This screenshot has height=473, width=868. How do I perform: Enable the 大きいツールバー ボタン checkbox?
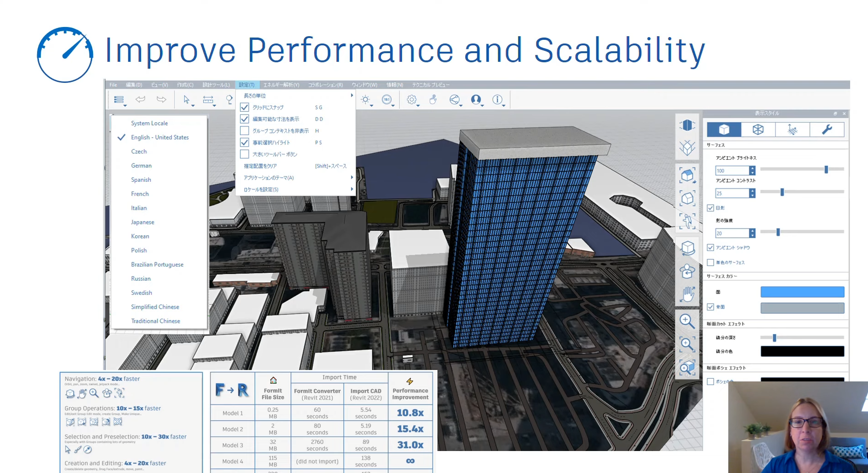245,154
